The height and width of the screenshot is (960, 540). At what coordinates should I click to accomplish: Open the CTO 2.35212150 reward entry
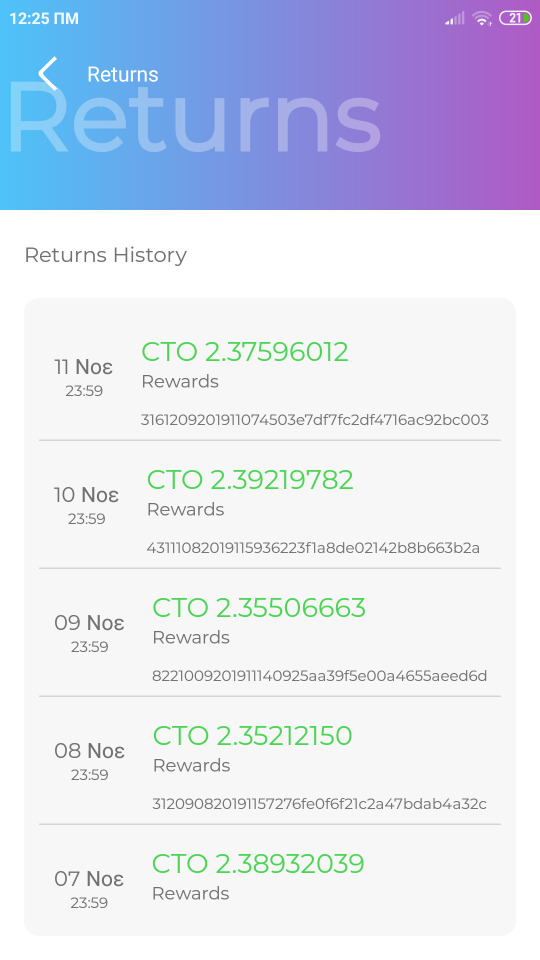270,760
